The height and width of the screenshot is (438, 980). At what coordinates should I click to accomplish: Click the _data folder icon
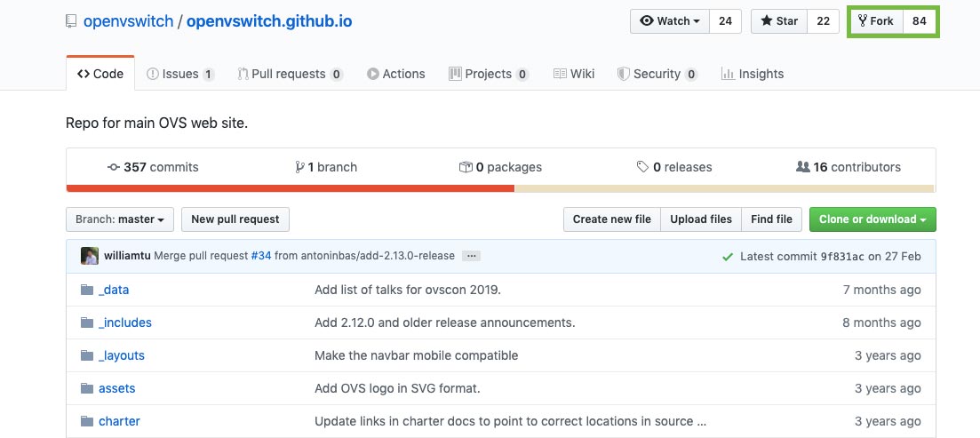click(87, 290)
